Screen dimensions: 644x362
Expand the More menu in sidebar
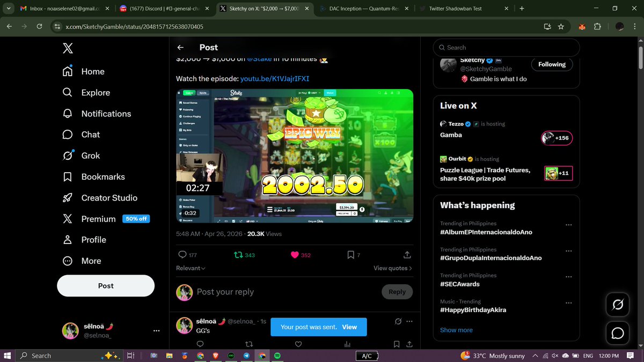[x=82, y=261]
